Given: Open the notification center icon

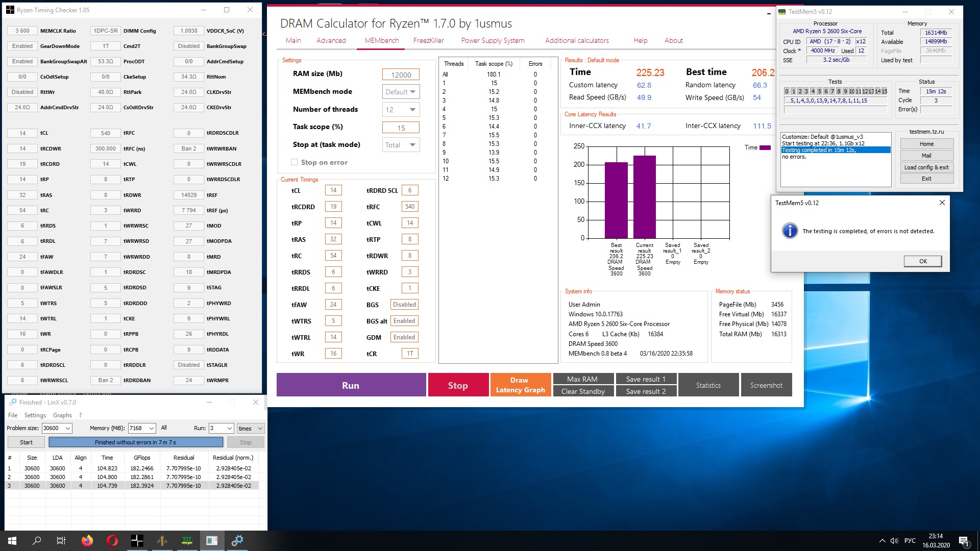Looking at the screenshot, I should tap(964, 541).
